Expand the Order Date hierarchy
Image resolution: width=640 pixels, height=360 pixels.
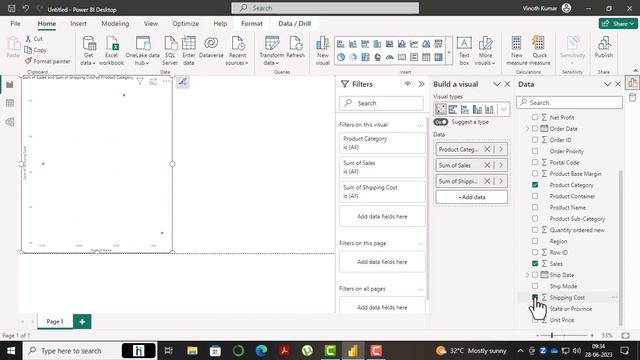[x=527, y=129]
